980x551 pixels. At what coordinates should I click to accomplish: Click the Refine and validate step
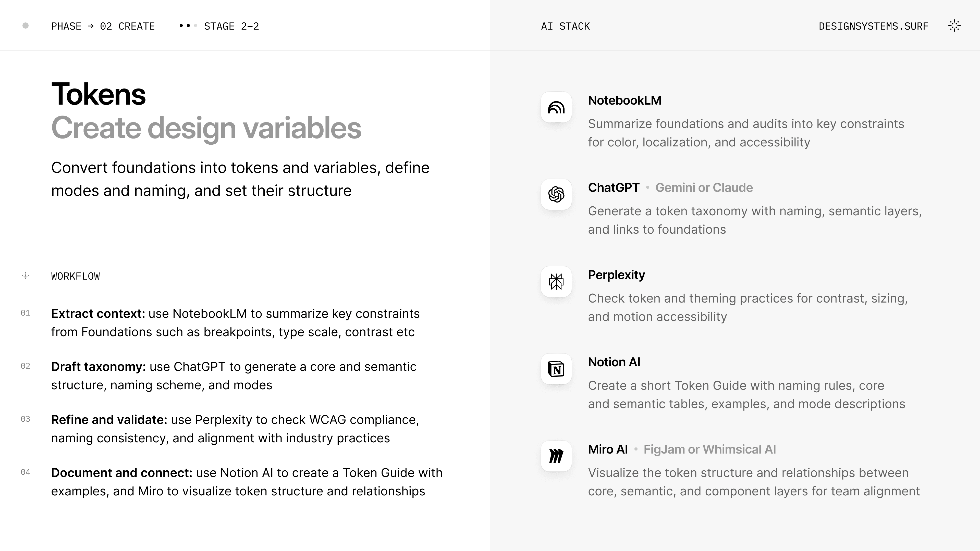pos(235,429)
